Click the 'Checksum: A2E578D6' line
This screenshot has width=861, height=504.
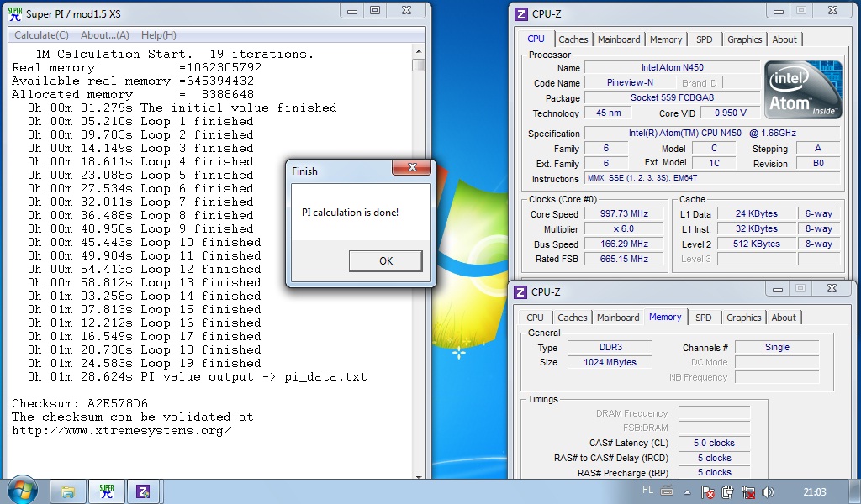80,404
